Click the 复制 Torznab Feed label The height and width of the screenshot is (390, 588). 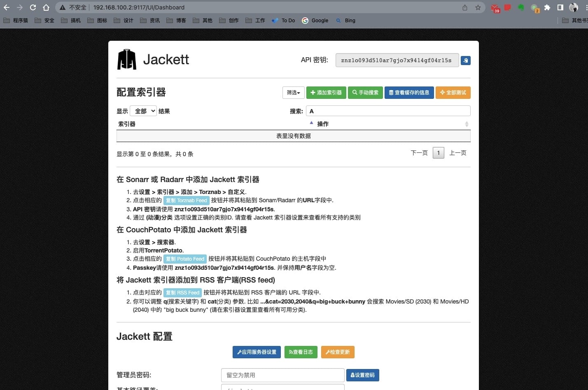click(187, 201)
